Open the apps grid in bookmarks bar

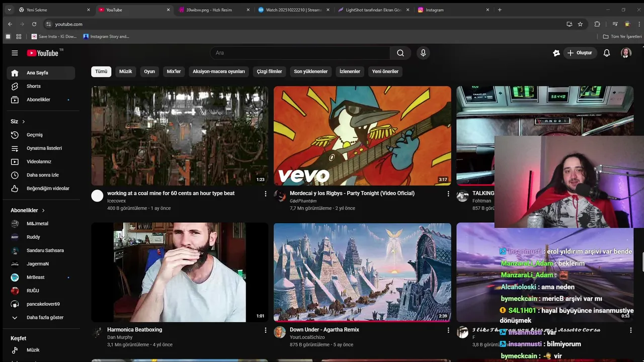click(x=19, y=37)
